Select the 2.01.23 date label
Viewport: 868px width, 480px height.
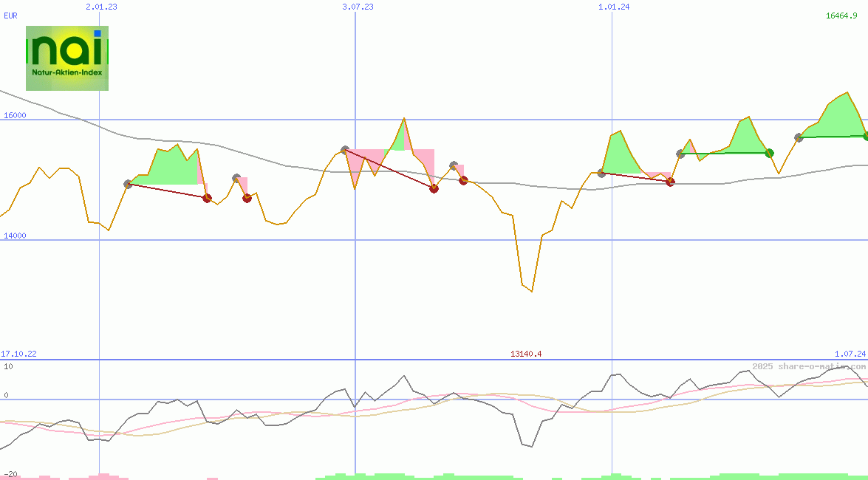(101, 7)
